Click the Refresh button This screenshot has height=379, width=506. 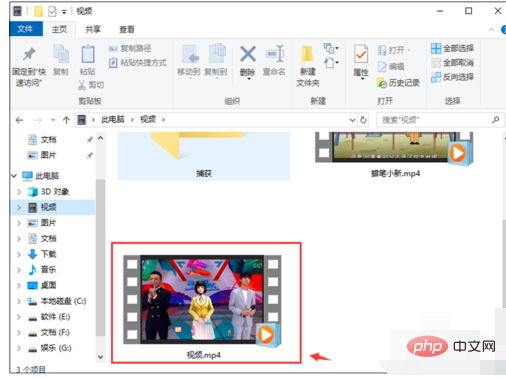[363, 120]
